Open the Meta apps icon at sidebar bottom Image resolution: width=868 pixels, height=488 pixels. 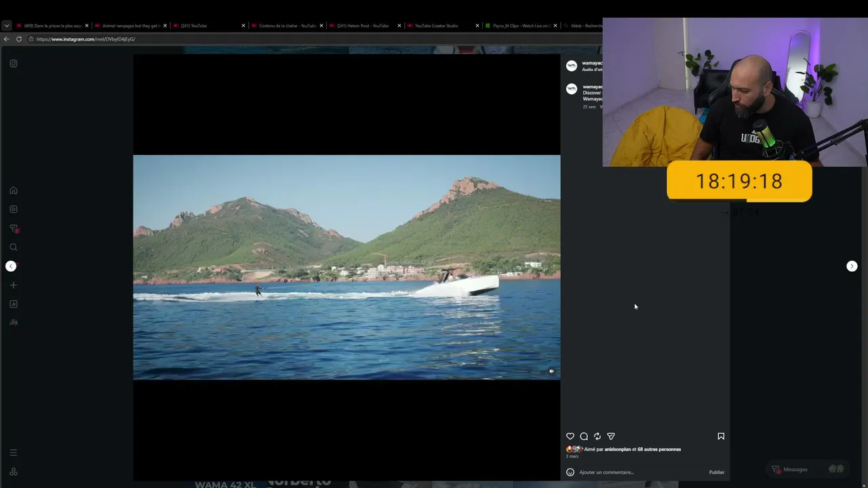point(13,472)
